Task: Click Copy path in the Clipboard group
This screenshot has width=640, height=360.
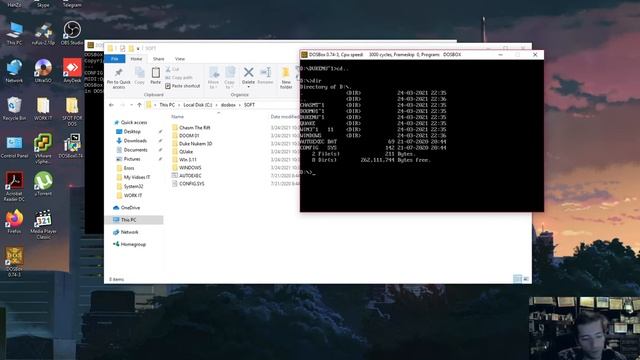Action: coord(179,78)
